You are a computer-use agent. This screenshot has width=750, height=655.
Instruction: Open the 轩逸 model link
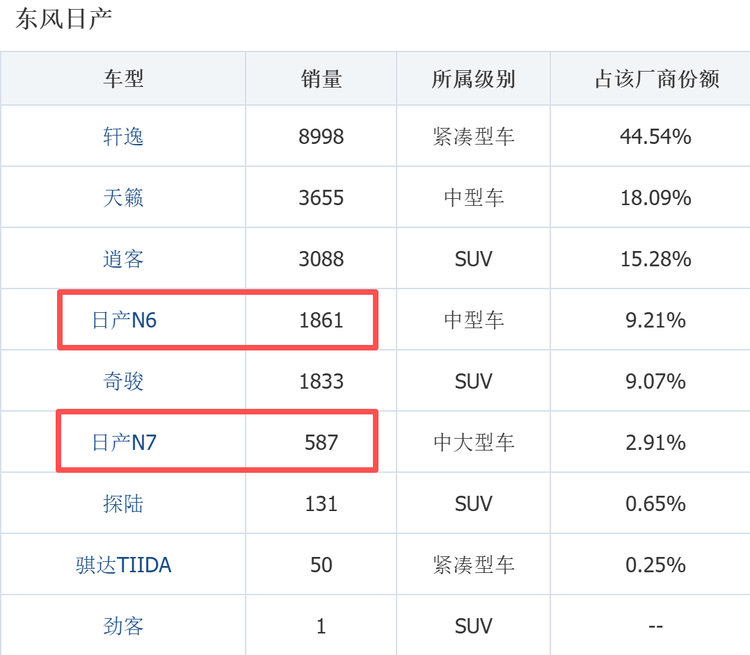[x=123, y=137]
